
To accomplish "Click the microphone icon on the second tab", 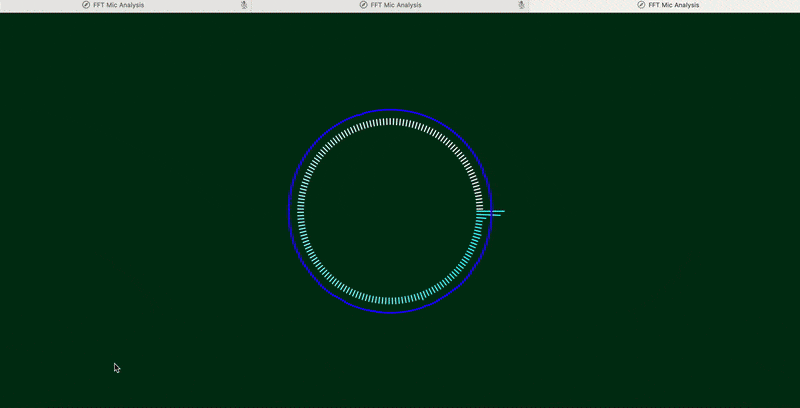I will click(521, 5).
